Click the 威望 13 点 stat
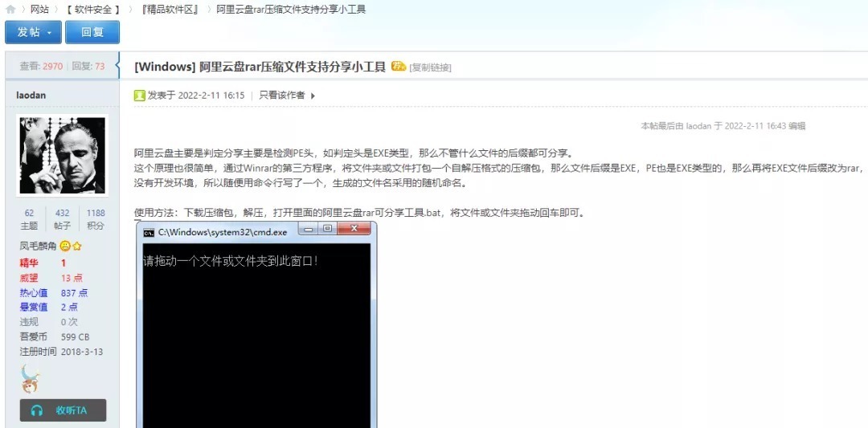This screenshot has width=868, height=428. 51,278
